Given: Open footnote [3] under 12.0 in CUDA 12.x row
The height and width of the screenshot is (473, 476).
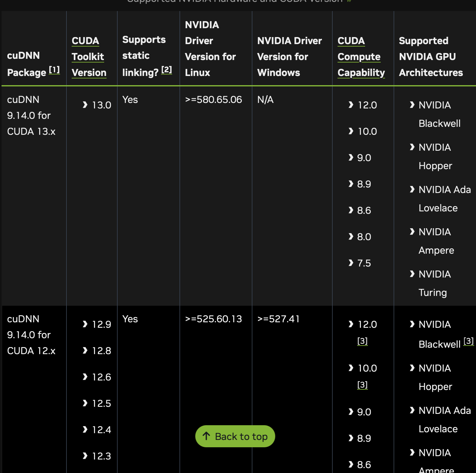Looking at the screenshot, I should pyautogui.click(x=362, y=341).
